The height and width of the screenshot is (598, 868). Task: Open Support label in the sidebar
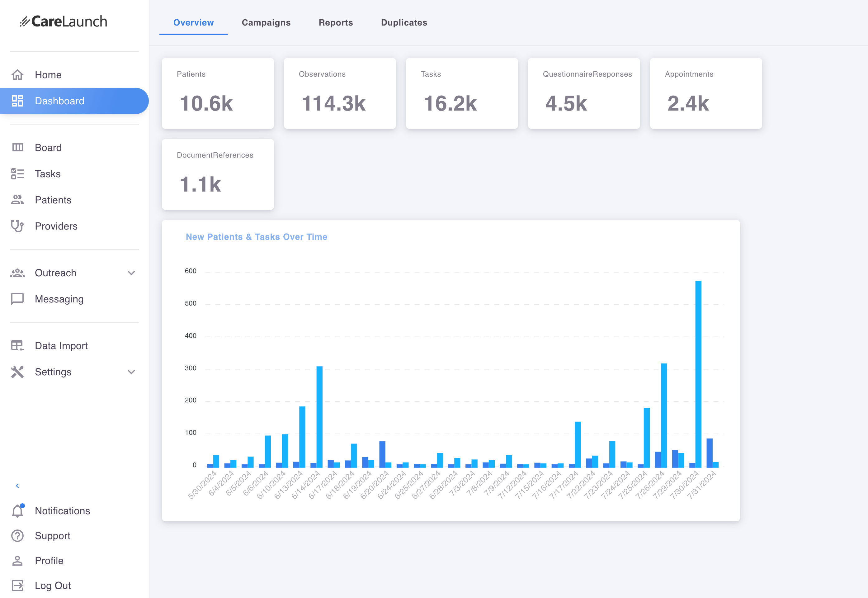pyautogui.click(x=52, y=536)
